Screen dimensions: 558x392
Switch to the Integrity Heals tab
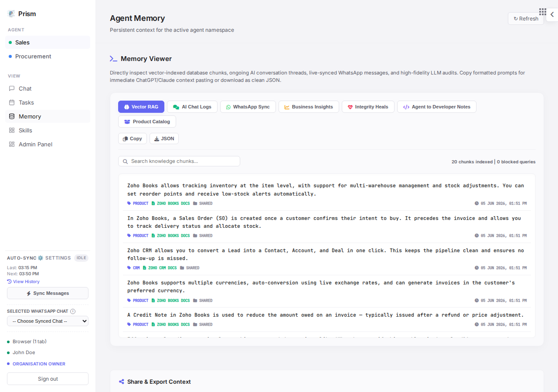pyautogui.click(x=368, y=107)
